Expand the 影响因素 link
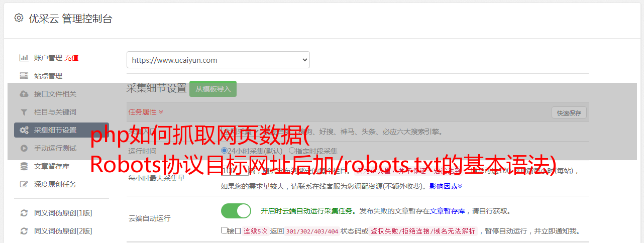 (446, 186)
